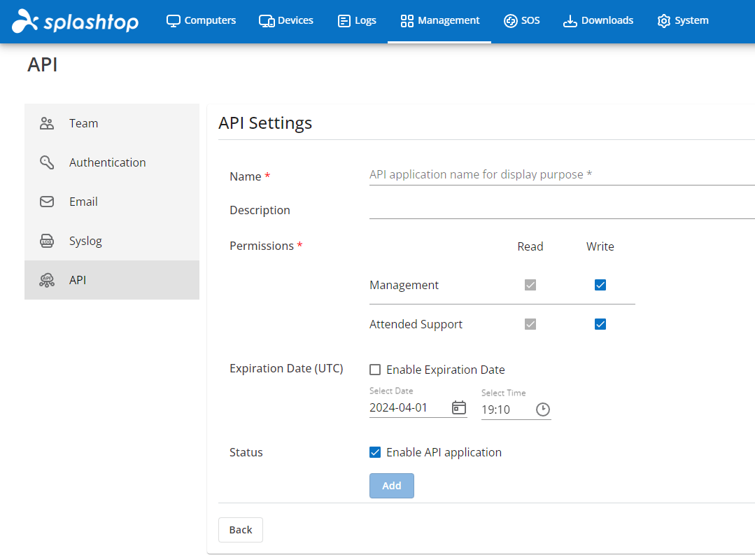The width and height of the screenshot is (755, 560).
Task: Uncheck Management Write permission
Action: 600,284
